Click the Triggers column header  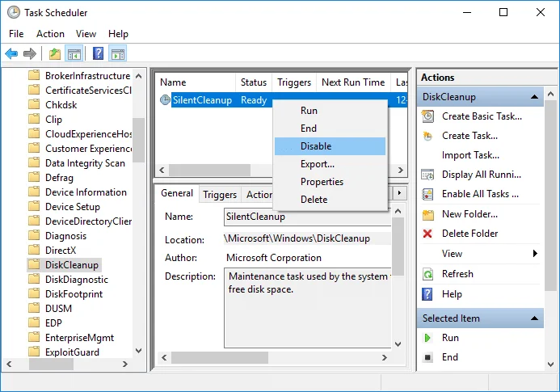pyautogui.click(x=294, y=82)
